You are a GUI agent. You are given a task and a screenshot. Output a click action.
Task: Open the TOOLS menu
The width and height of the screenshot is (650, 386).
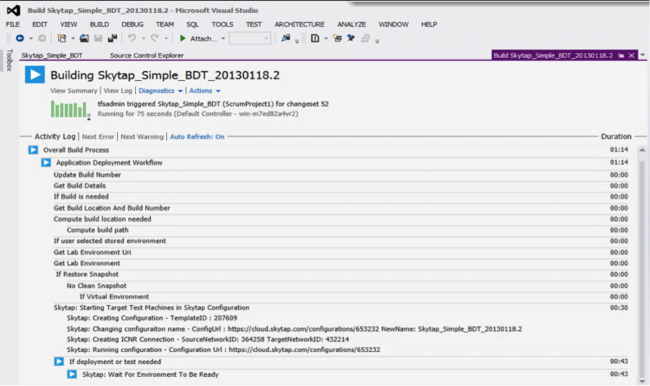pyautogui.click(x=222, y=24)
